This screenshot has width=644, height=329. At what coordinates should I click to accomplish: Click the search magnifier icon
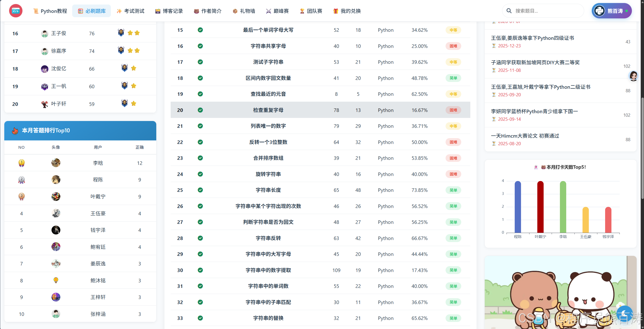[x=509, y=11]
